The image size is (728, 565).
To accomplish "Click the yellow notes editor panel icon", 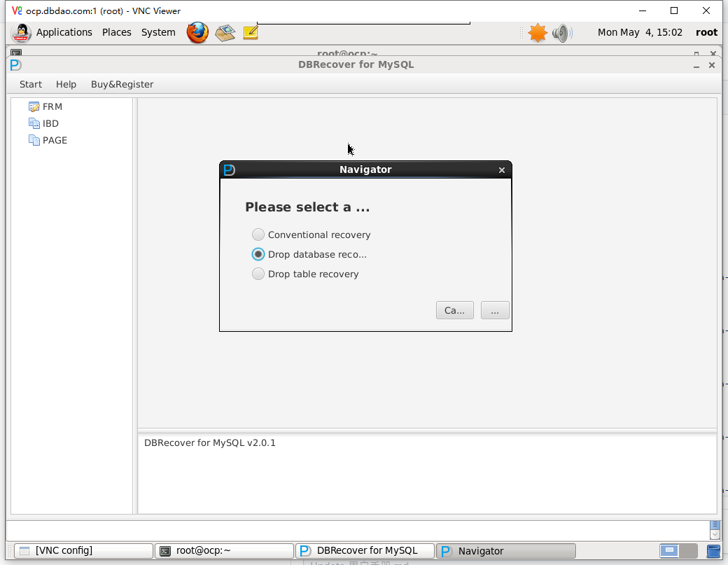I will [250, 32].
